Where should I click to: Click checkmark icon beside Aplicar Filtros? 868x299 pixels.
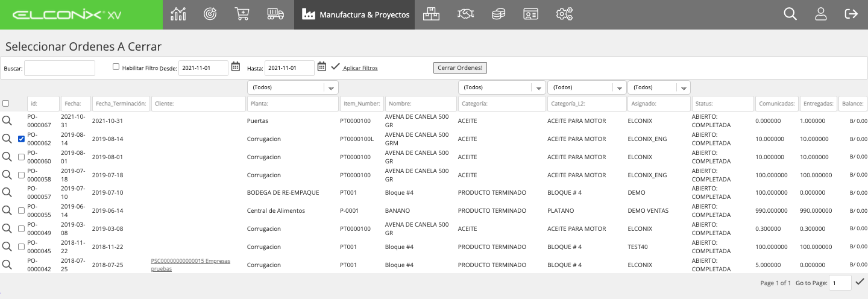click(x=336, y=66)
